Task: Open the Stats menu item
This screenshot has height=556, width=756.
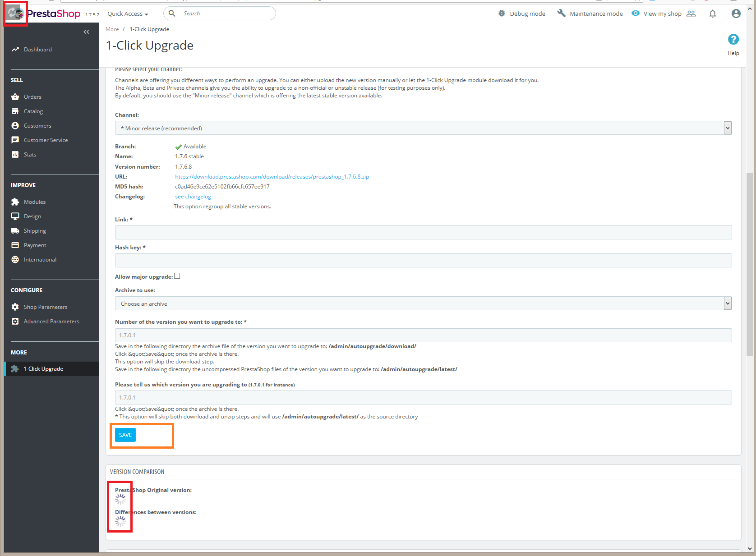Action: 30,155
